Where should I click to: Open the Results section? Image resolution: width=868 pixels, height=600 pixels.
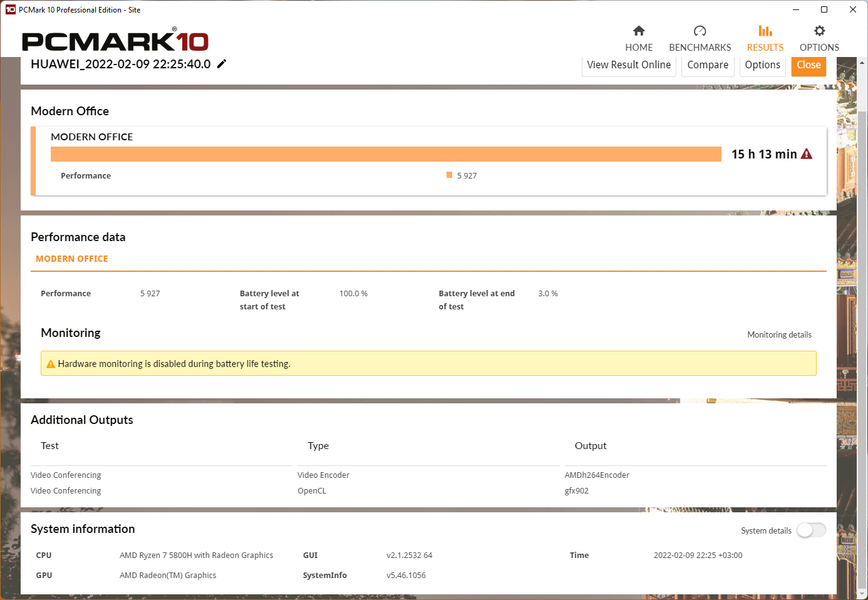[765, 39]
